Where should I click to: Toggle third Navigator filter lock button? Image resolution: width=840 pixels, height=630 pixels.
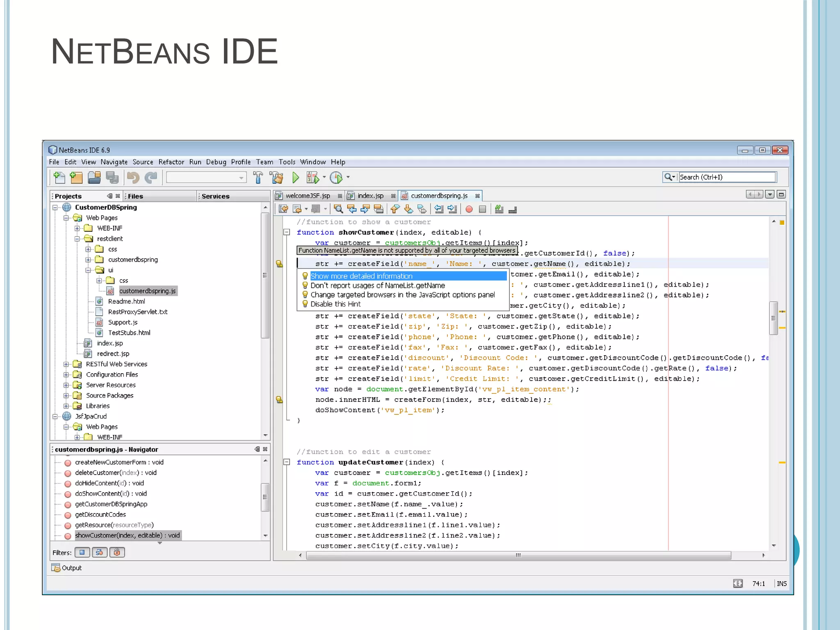click(117, 552)
